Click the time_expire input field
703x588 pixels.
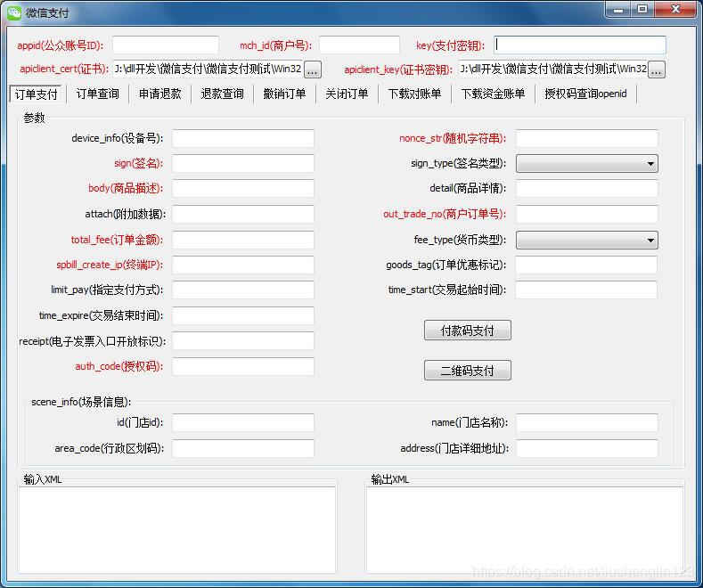pyautogui.click(x=243, y=316)
